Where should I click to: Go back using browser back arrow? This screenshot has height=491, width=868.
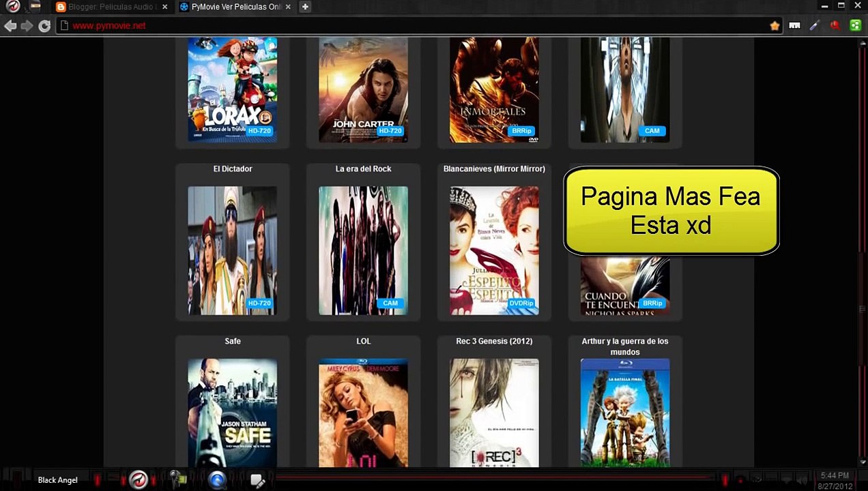[x=10, y=26]
